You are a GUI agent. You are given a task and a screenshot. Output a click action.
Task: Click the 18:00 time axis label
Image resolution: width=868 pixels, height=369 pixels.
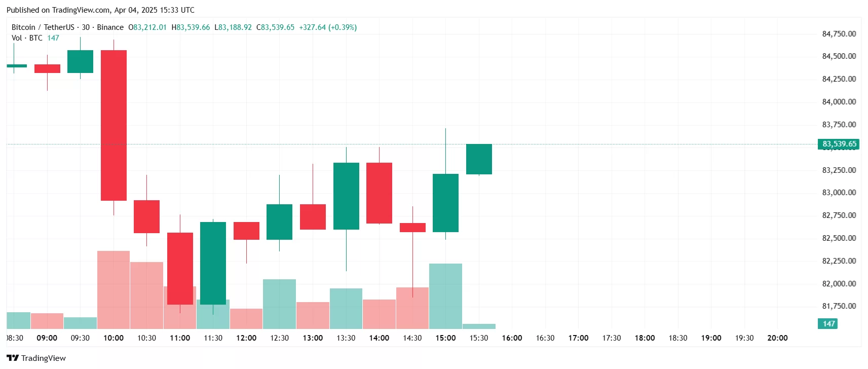(645, 338)
